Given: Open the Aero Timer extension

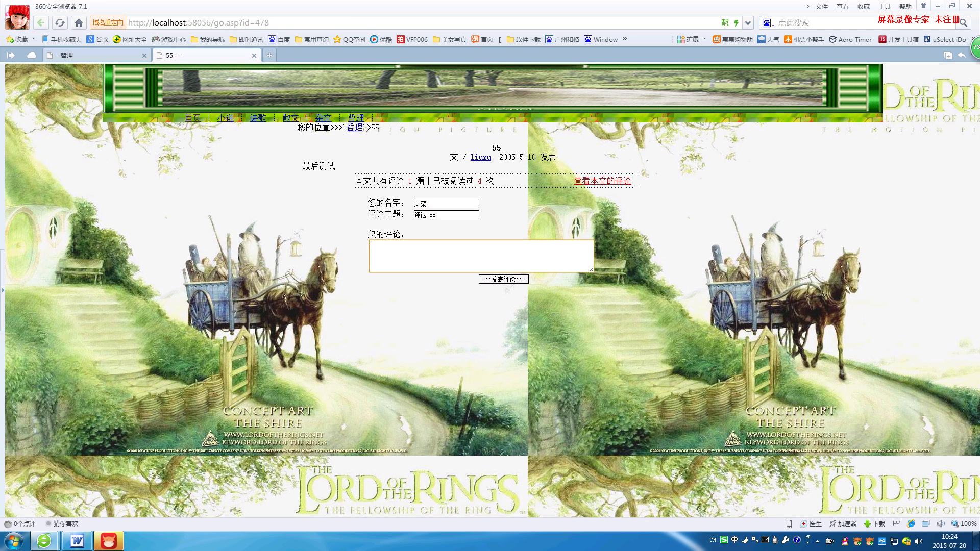Looking at the screenshot, I should [850, 39].
